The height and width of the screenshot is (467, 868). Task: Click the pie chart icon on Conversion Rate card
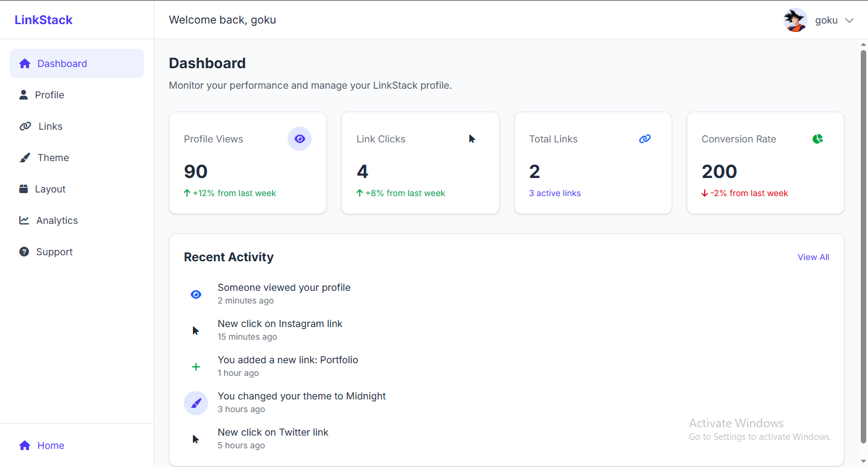817,139
